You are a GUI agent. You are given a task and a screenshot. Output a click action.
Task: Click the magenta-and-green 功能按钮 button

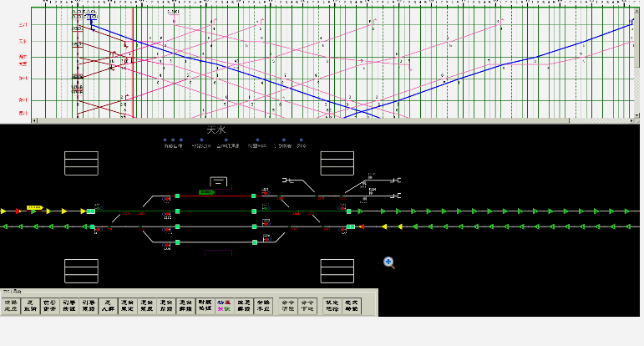(x=223, y=305)
